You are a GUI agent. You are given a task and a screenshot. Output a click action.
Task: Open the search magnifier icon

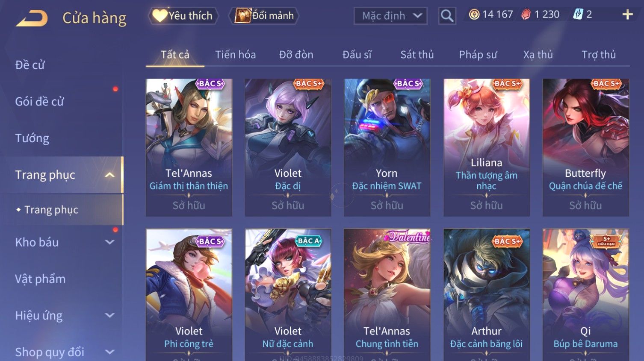[x=447, y=16]
